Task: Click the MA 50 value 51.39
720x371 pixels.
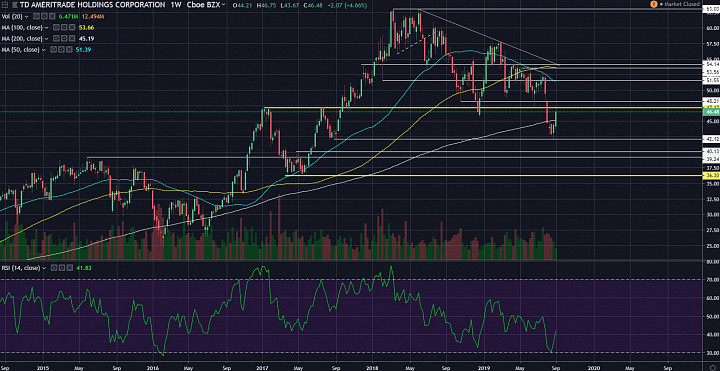Action: pos(83,50)
